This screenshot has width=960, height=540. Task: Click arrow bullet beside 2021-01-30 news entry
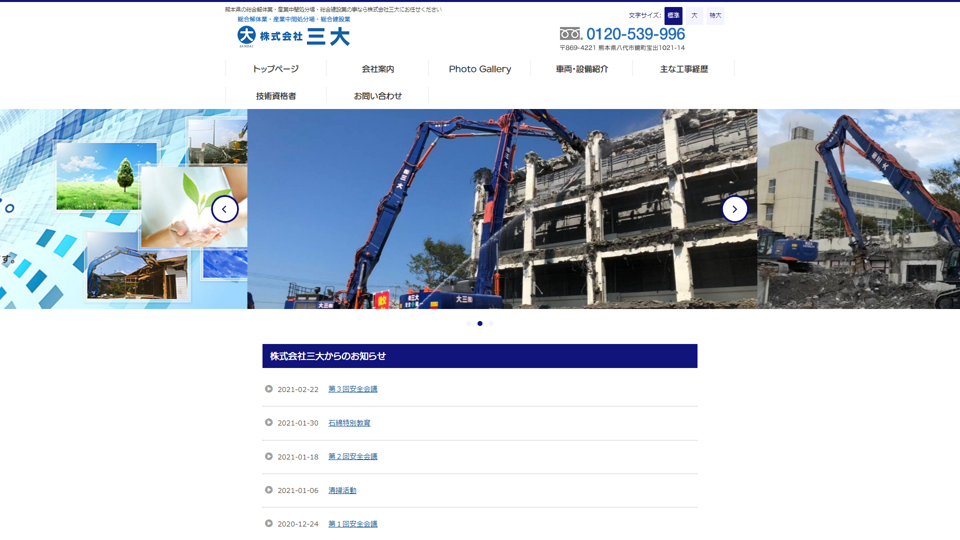(x=269, y=423)
